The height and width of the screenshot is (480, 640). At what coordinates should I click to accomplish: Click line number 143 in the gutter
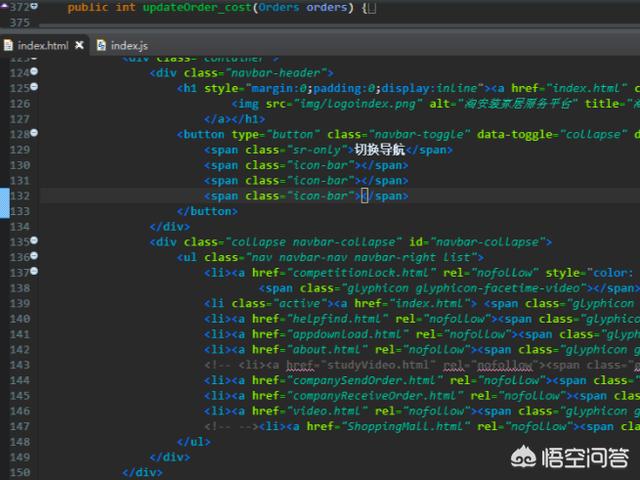tap(20, 365)
